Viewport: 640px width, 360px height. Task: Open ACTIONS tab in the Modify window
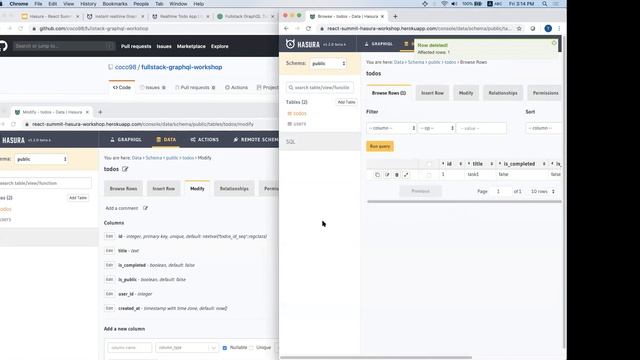[x=204, y=140]
